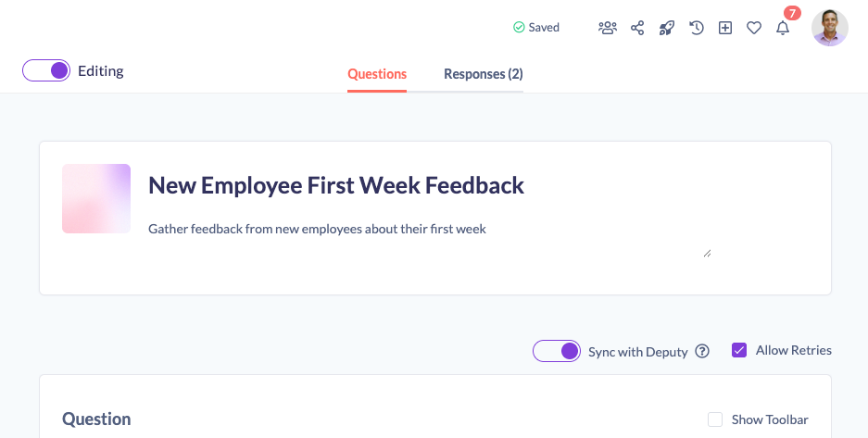Viewport: 868px width, 438px height.
Task: Click the description resize handle
Action: [x=707, y=253]
